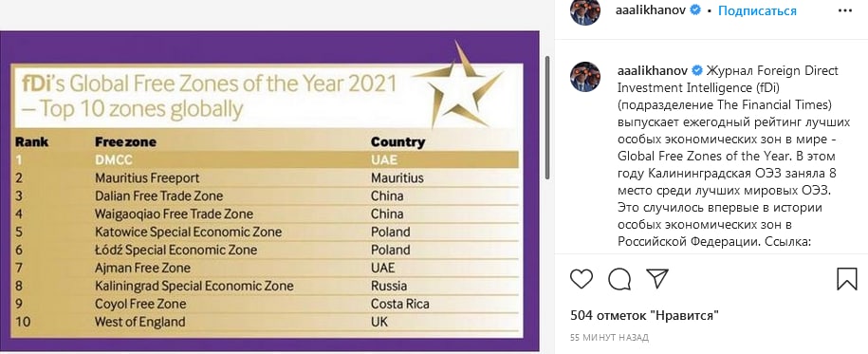View the 504 likes count
The height and width of the screenshot is (354, 868).
(x=644, y=316)
